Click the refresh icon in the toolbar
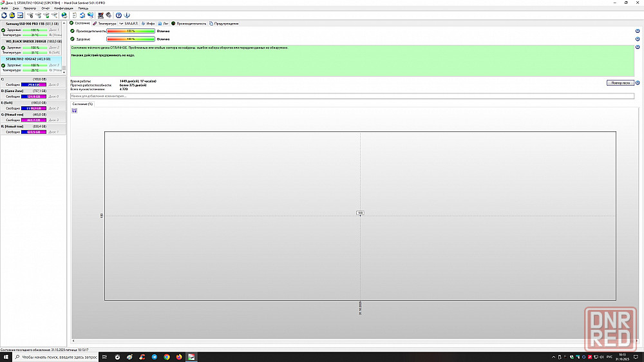This screenshot has width=644, height=362. coord(4,15)
